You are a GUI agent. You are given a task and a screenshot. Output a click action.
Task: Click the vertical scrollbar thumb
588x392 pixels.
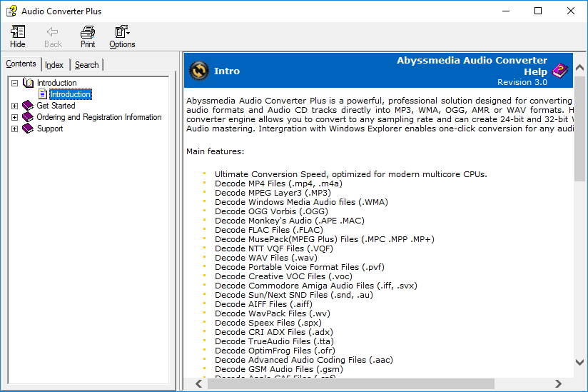[x=579, y=129]
